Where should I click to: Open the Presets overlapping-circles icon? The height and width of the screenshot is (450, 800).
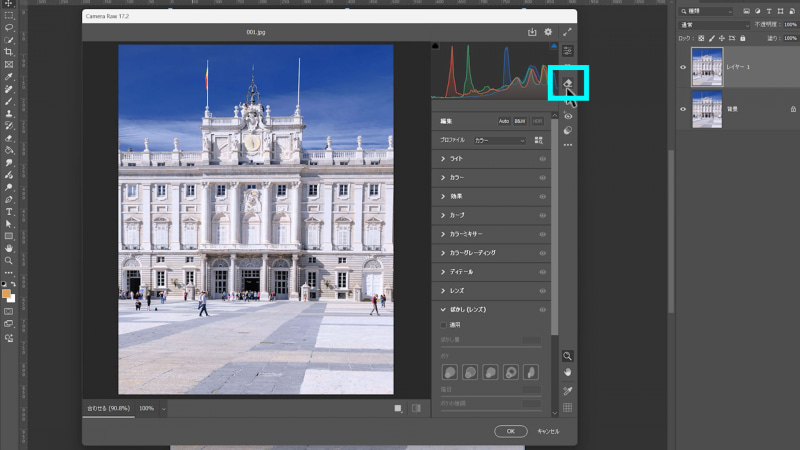click(x=568, y=131)
